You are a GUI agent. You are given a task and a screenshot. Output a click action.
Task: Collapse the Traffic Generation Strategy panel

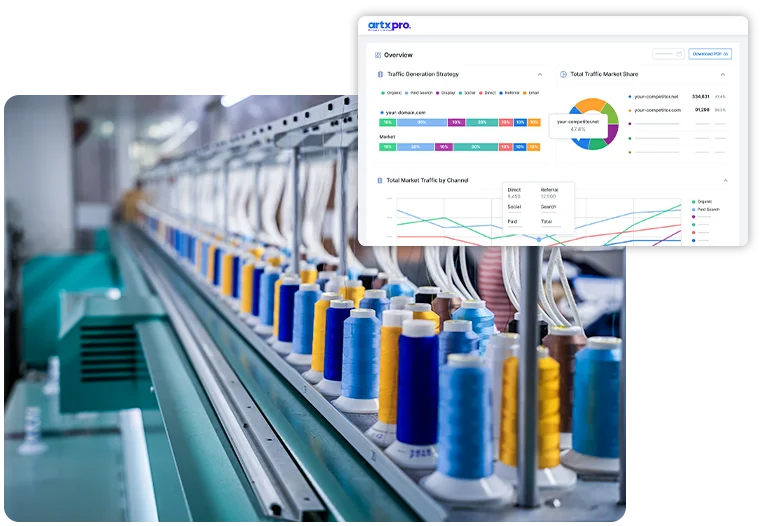tap(540, 74)
